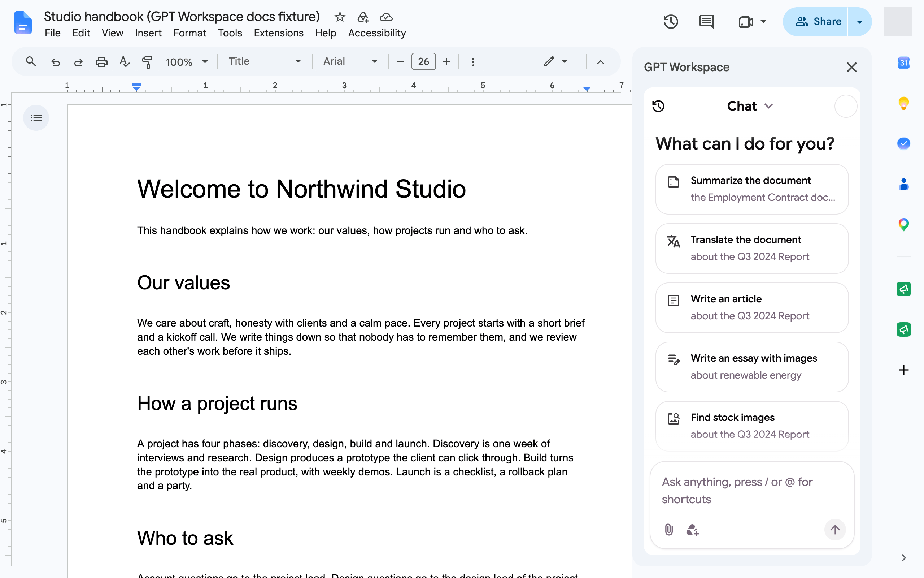Open the Accessibility menu
Screen dimensions: 924x578
tap(377, 33)
